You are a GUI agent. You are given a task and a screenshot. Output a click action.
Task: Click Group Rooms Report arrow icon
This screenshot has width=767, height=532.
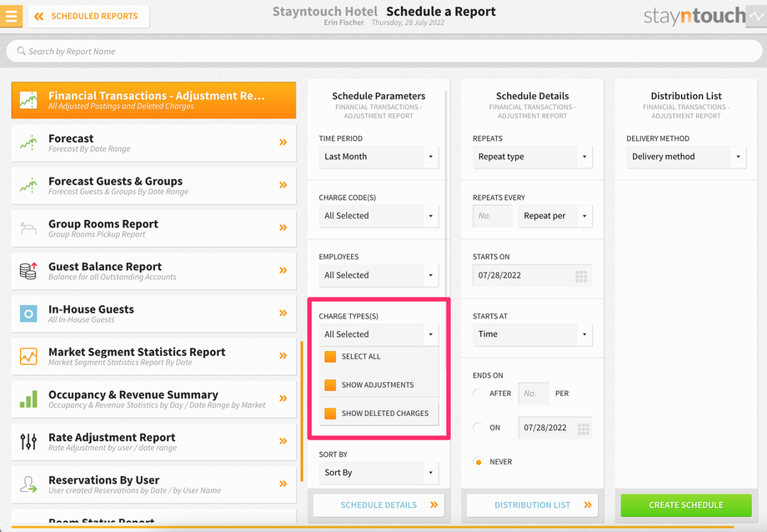[283, 228]
